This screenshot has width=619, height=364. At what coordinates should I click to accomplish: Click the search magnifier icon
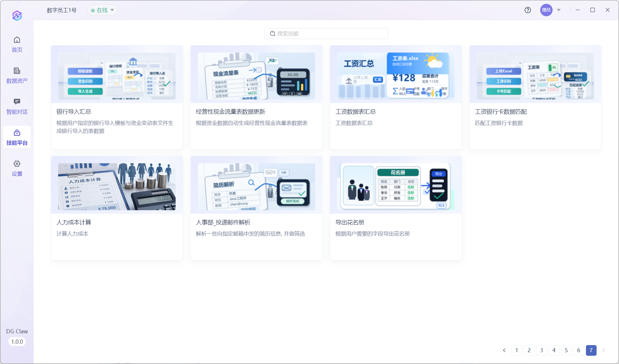click(x=273, y=34)
